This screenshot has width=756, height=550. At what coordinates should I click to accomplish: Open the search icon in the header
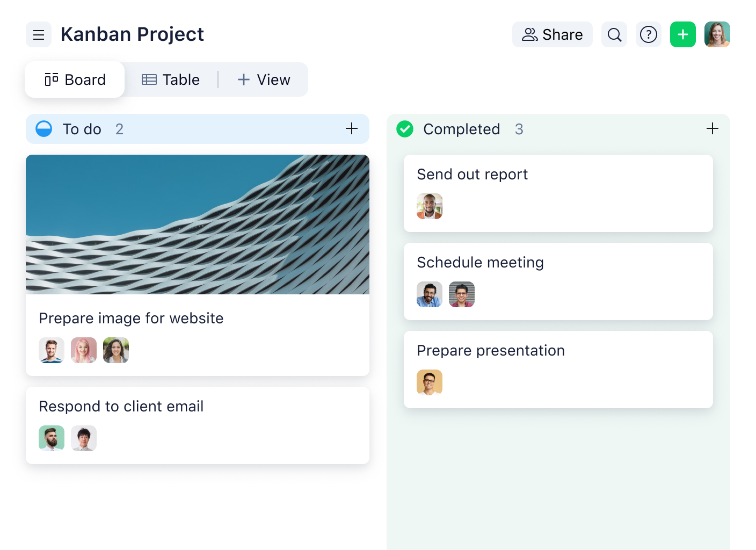tap(614, 34)
